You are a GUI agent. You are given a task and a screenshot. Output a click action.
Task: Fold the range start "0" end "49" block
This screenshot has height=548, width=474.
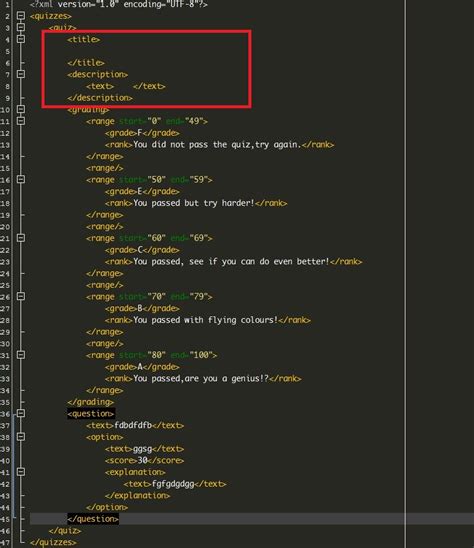pyautogui.click(x=21, y=121)
